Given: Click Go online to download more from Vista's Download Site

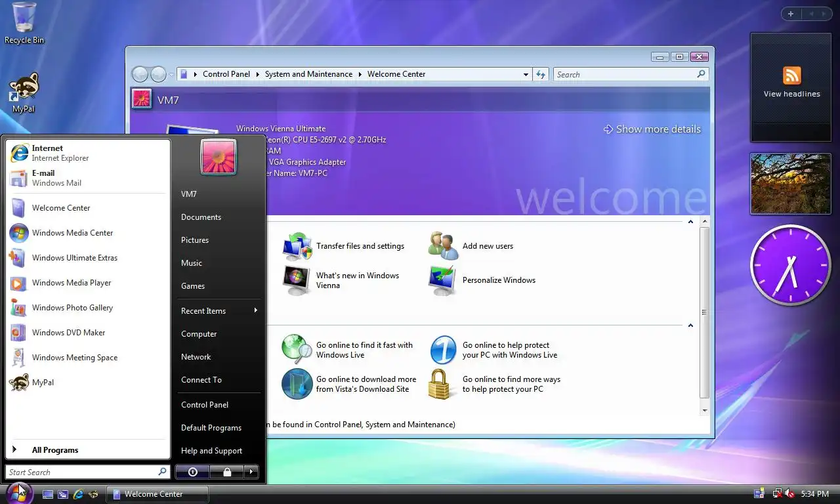Looking at the screenshot, I should [x=349, y=384].
